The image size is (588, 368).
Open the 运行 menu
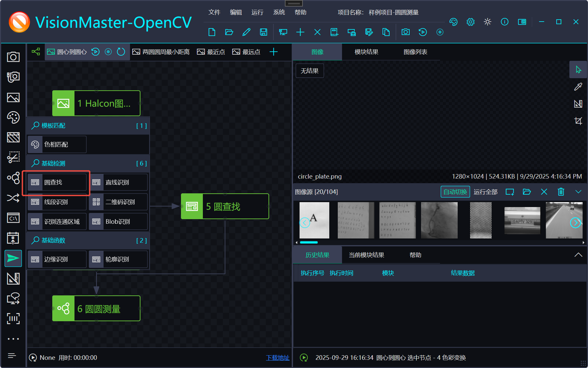257,12
